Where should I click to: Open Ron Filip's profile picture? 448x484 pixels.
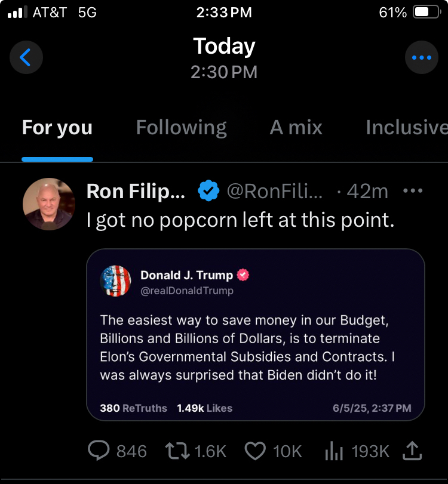pos(48,204)
